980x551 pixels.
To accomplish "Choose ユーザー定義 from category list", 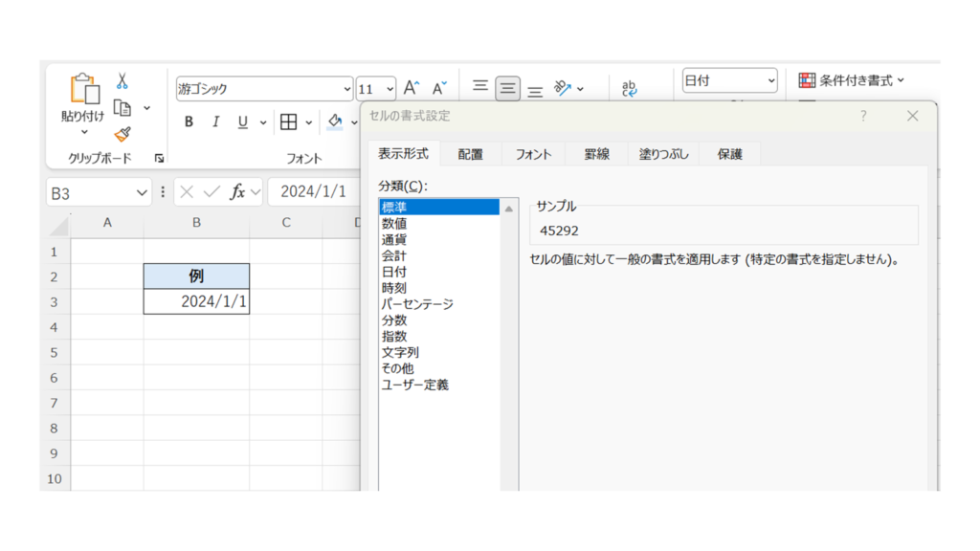I will (414, 385).
